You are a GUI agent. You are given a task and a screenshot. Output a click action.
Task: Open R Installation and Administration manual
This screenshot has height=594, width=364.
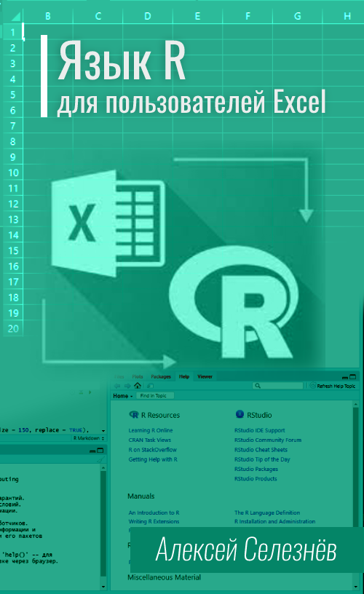coord(274,521)
